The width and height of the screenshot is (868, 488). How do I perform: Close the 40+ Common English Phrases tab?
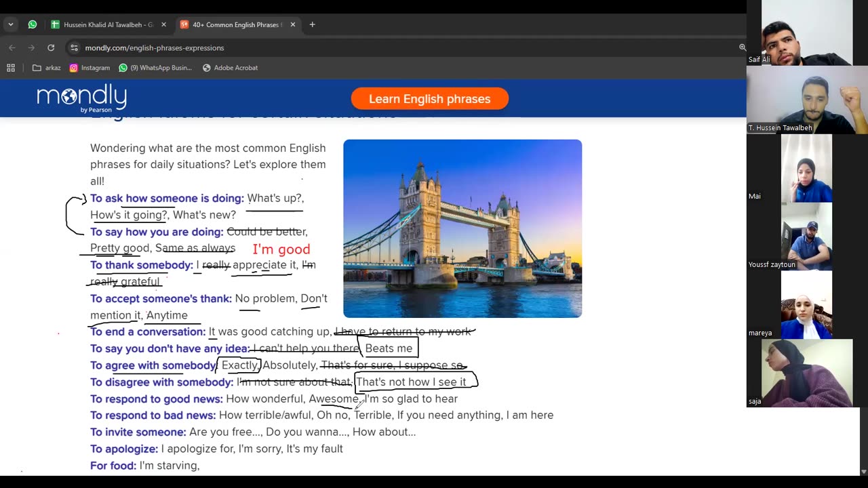tap(293, 24)
